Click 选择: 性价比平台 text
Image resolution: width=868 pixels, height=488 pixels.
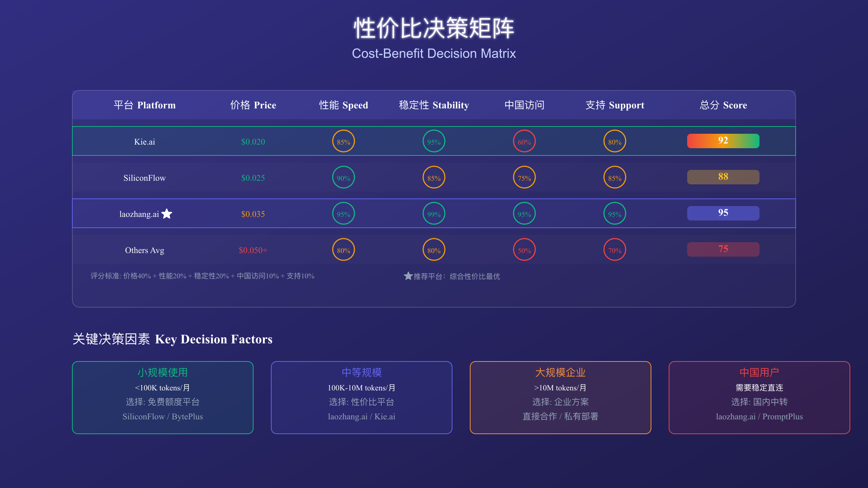[x=362, y=402]
